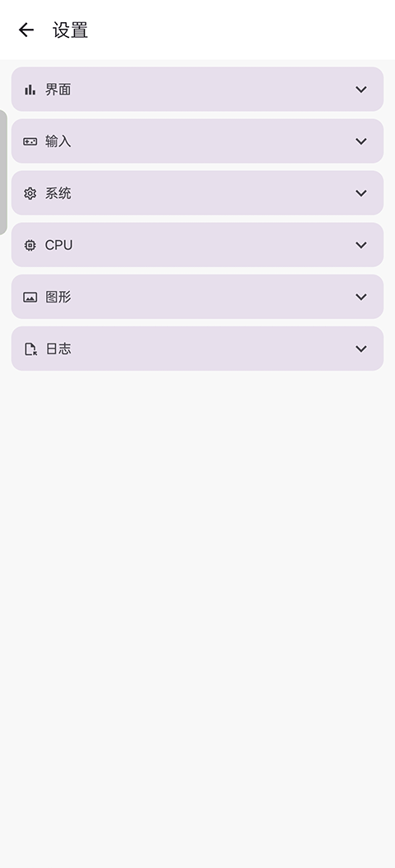395x868 pixels.
Task: Click the gamepad icon beside 输入
Action: (x=30, y=141)
